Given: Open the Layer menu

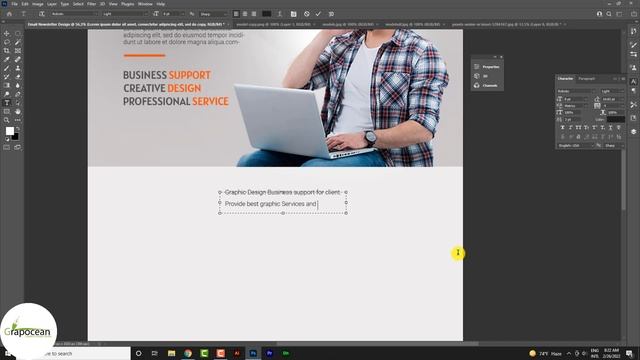Looking at the screenshot, I should pos(52,4).
